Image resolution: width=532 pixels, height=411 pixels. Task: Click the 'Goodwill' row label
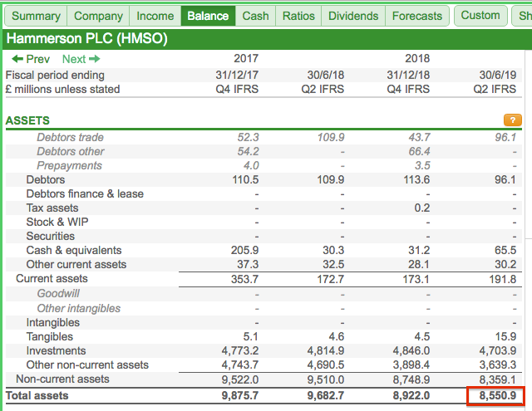58,293
